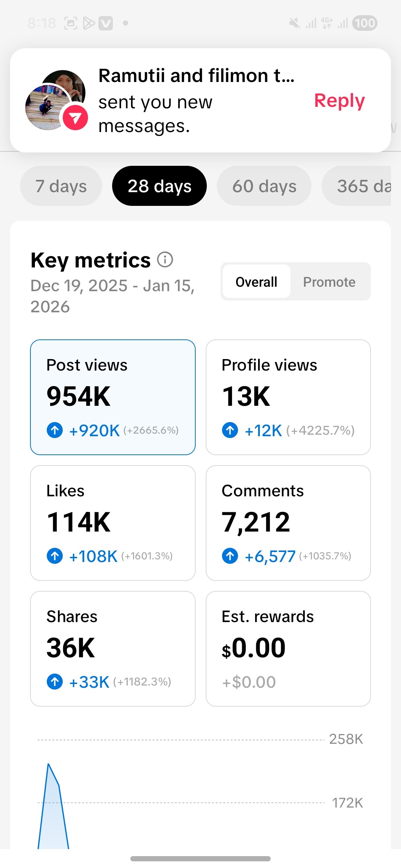Tap the Likes increase arrow icon
401x868 pixels.
coord(55,556)
